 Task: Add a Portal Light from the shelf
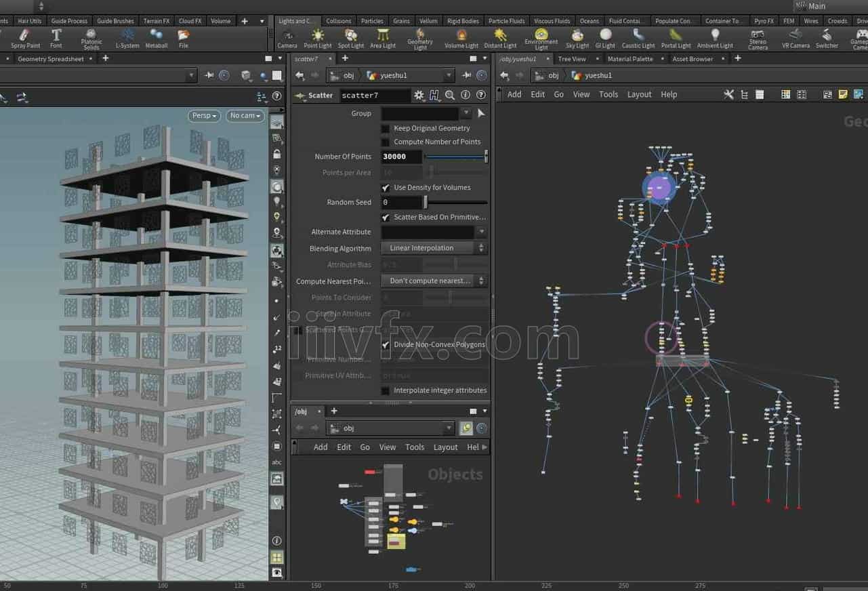coord(676,39)
